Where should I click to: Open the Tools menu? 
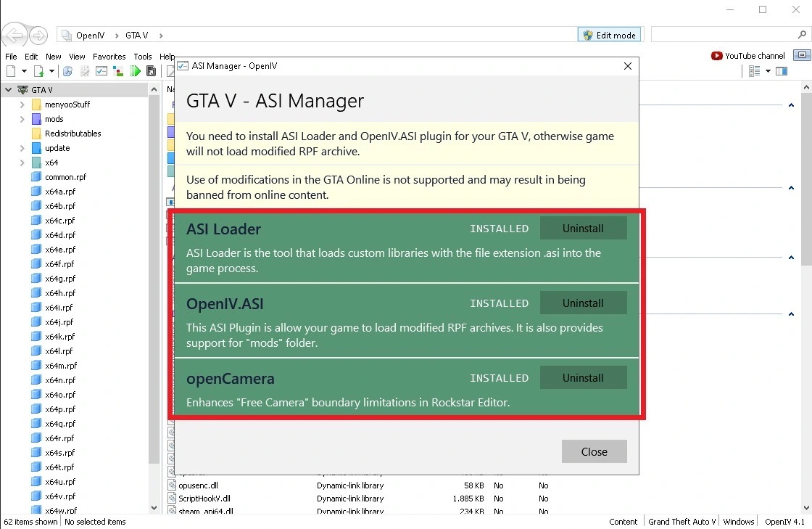click(142, 57)
